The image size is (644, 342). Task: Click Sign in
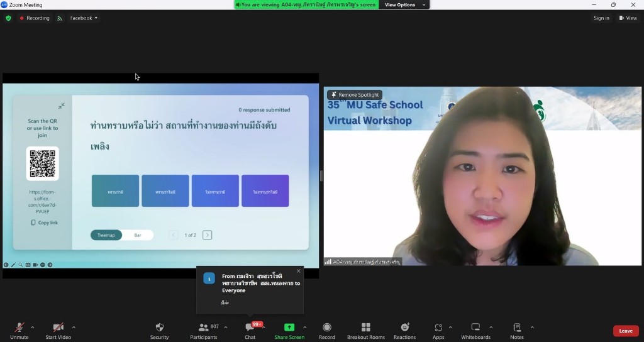[601, 18]
